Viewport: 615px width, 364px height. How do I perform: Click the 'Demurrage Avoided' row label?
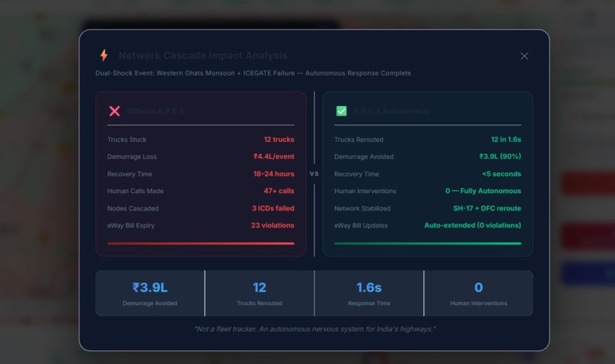tap(364, 156)
